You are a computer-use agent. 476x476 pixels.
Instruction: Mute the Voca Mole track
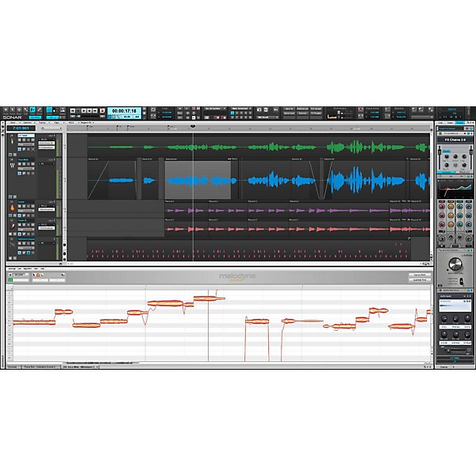[20, 164]
